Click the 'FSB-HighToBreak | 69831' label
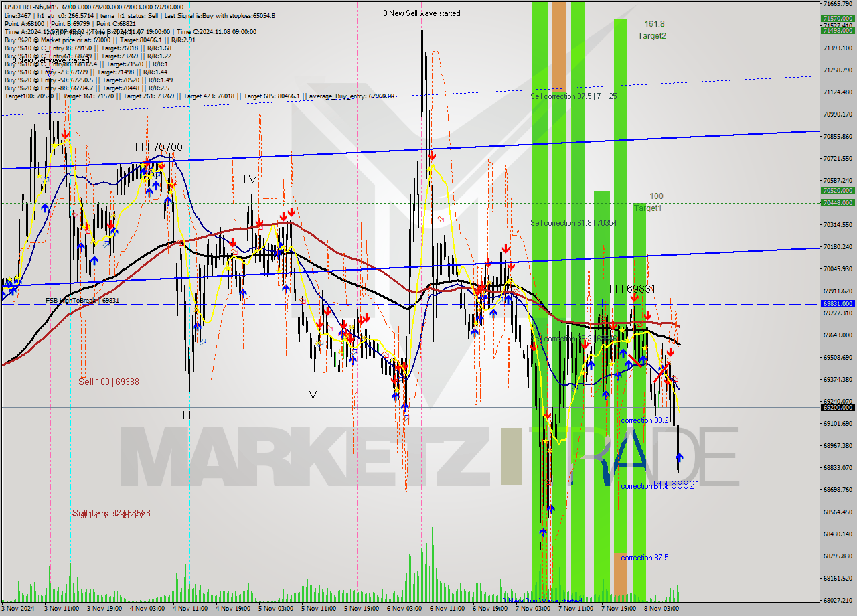Viewport: 857px width, 616px height. point(82,301)
